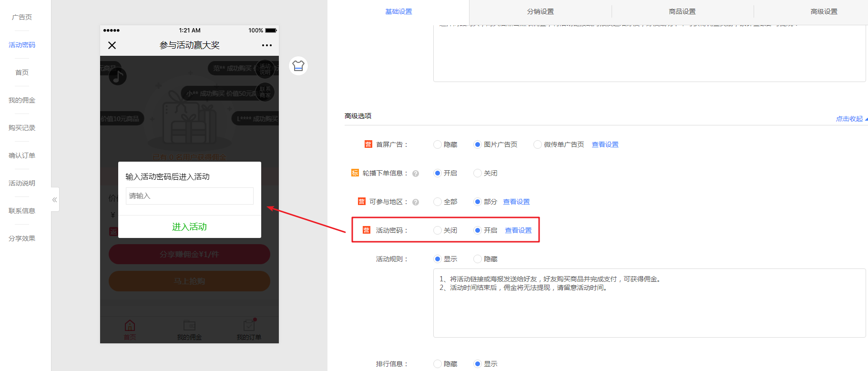
Task: Click the 活动规则 text area
Action: pos(649,303)
